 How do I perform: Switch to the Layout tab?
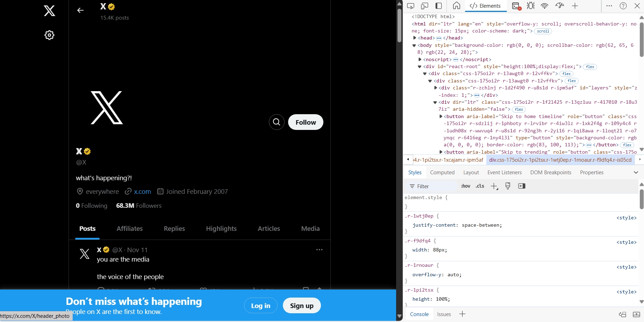coord(471,173)
